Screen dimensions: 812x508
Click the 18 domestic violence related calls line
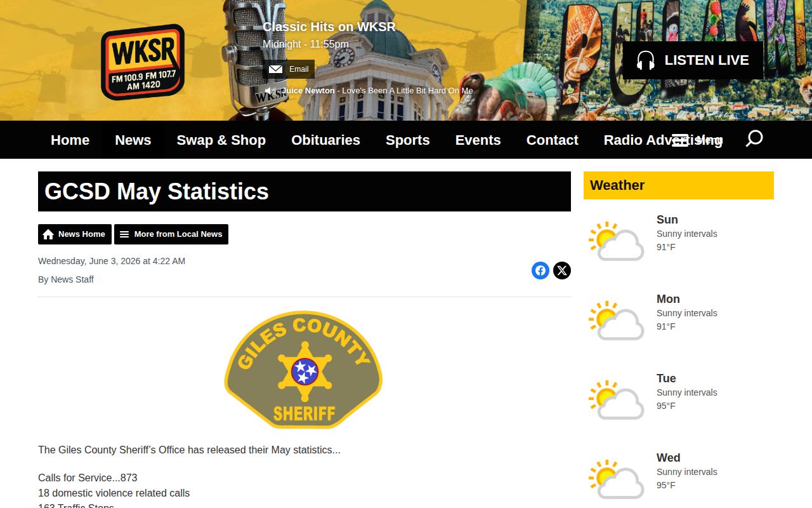114,493
